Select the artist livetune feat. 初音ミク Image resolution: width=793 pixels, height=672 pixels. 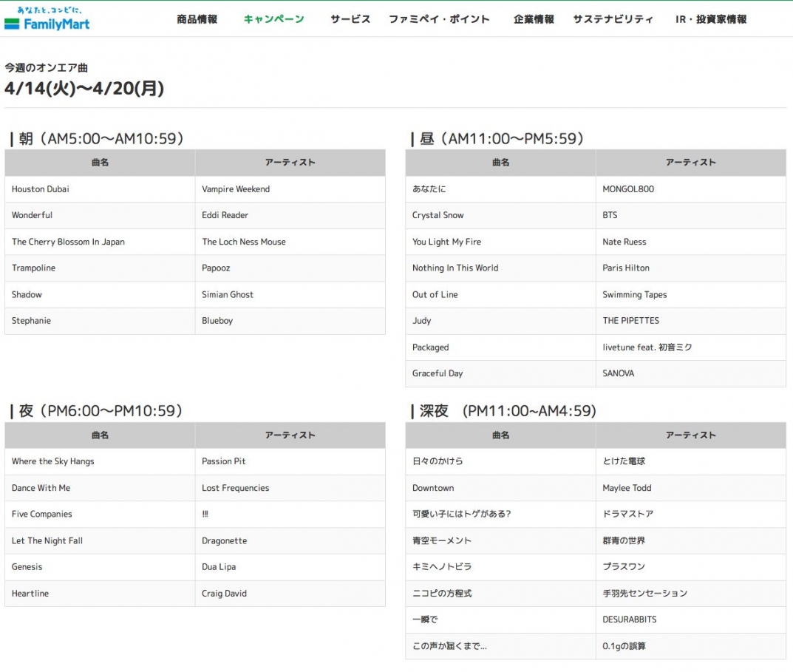pyautogui.click(x=647, y=347)
